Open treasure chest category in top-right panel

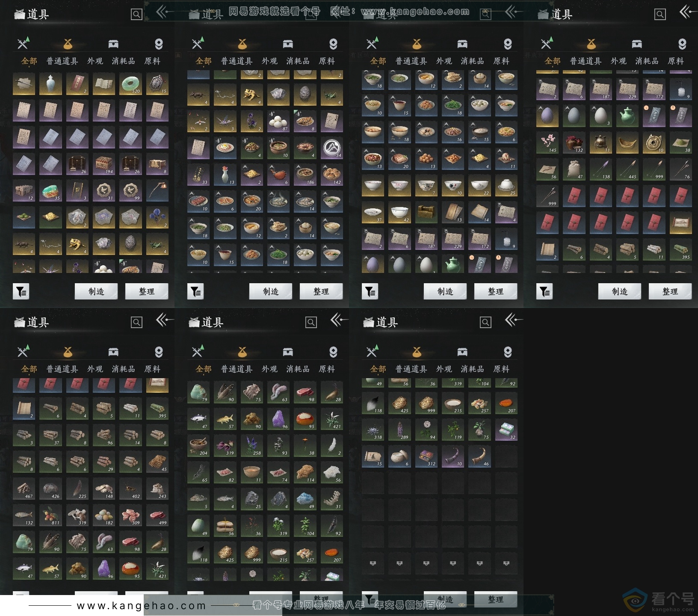point(636,44)
